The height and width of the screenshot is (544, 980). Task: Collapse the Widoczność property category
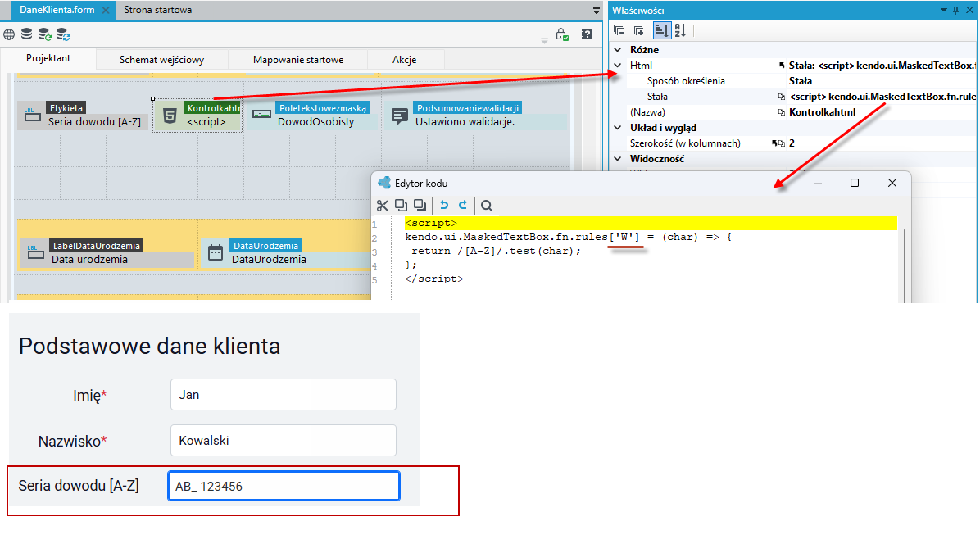[x=618, y=159]
